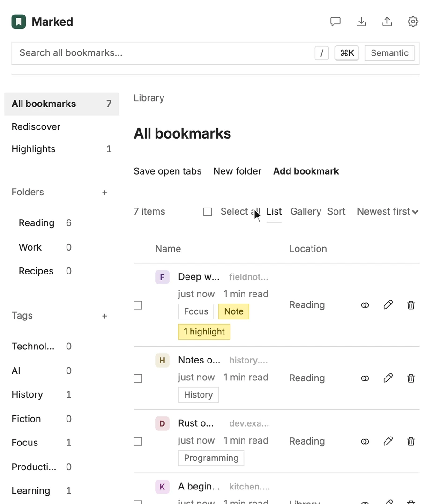Edit the Rust o... bookmark pencil icon
Viewport: 431px width, 504px height.
388,441
